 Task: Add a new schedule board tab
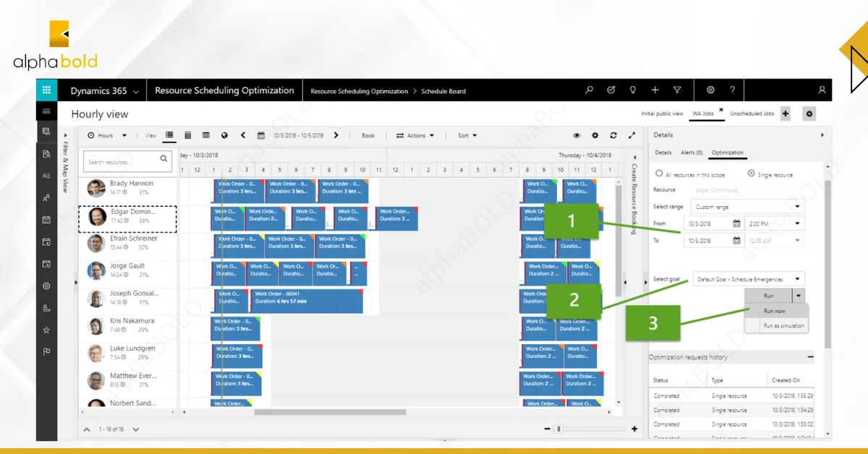coord(786,114)
